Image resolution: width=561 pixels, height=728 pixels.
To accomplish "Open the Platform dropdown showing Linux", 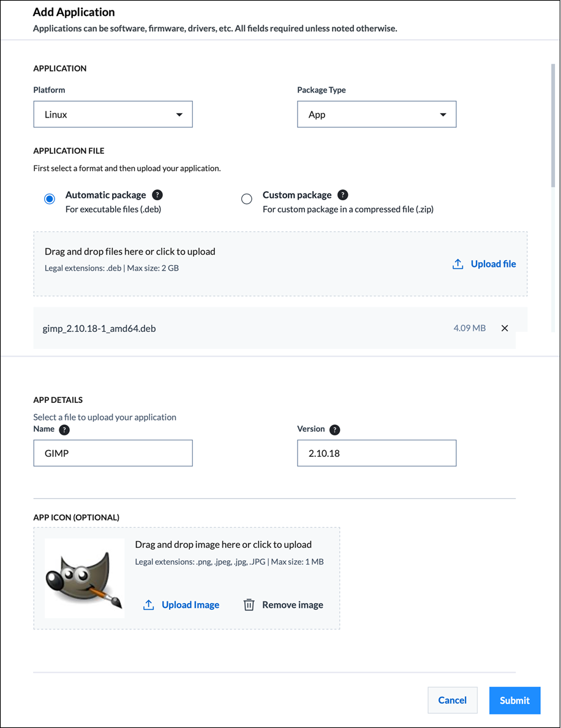I will pos(113,114).
